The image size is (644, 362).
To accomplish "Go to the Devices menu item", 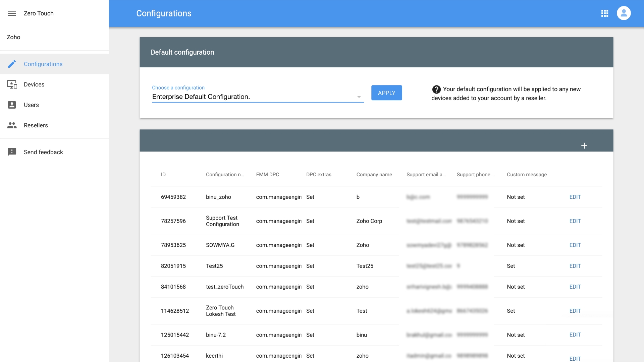I will [x=34, y=84].
